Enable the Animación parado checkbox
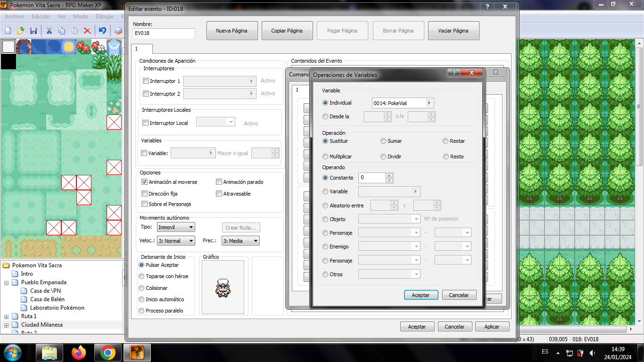The image size is (644, 362). (x=219, y=182)
